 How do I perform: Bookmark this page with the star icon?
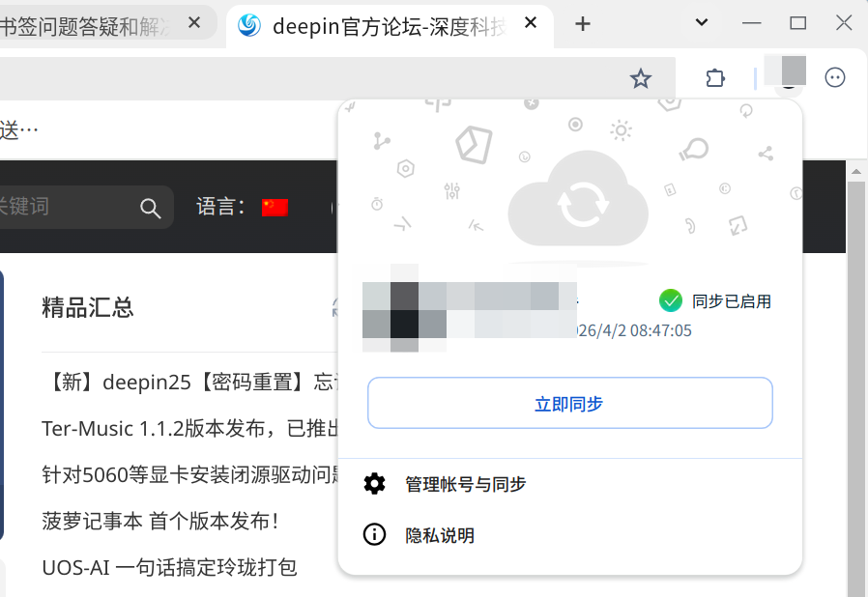tap(641, 78)
